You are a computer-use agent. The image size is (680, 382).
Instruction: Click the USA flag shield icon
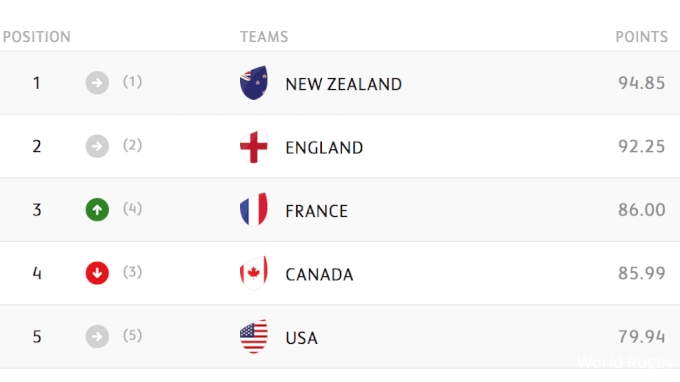coord(254,336)
